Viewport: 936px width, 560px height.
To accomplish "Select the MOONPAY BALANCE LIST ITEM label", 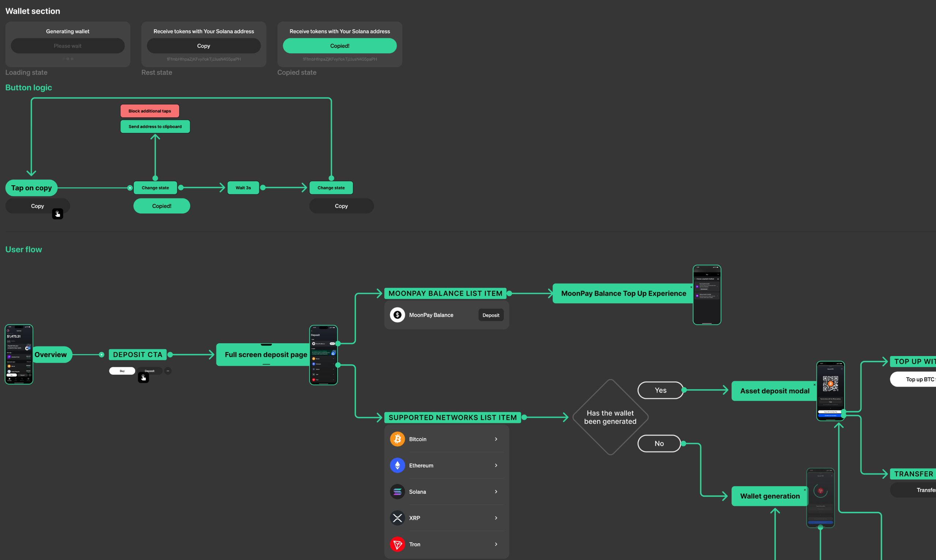I will [x=445, y=293].
